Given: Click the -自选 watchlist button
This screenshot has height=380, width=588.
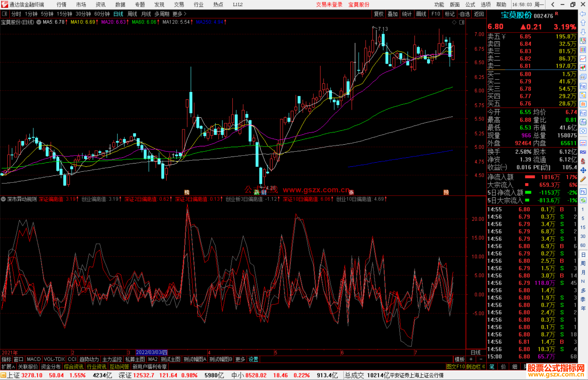Looking at the screenshot, I should (464, 14).
